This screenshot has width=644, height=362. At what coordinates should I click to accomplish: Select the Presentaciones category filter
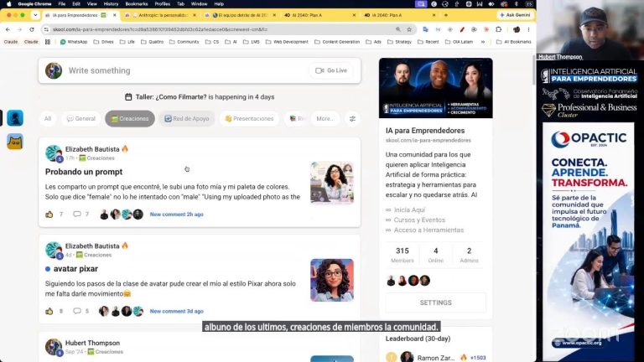click(249, 119)
